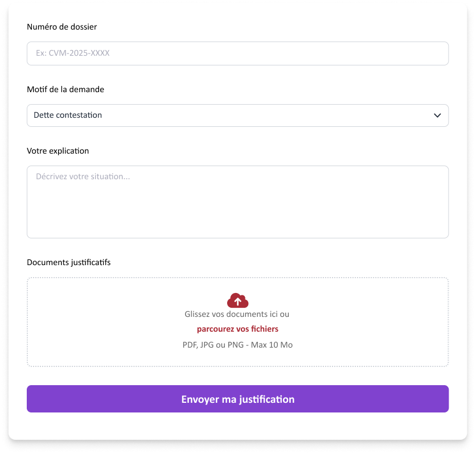Focus the Votre explication text area
476x454 pixels.
pos(237,201)
